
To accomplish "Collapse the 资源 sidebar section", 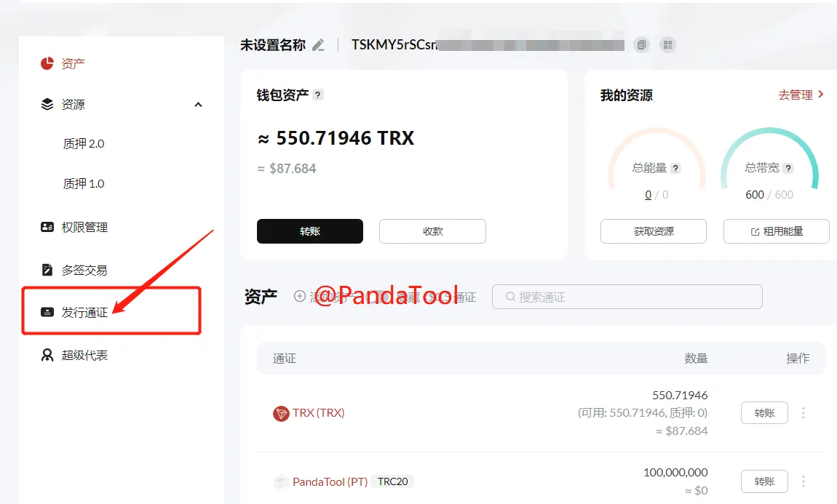I will coord(198,105).
